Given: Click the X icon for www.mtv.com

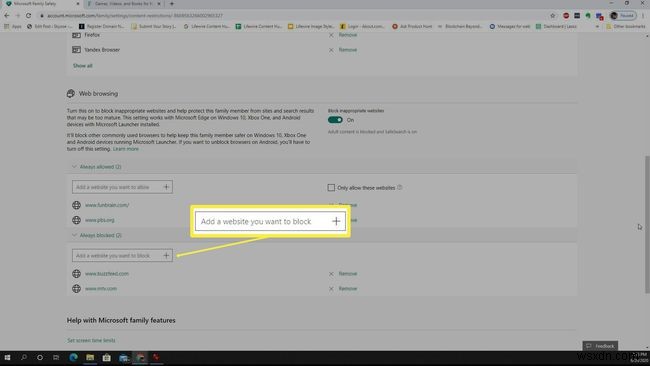Looking at the screenshot, I should (331, 289).
